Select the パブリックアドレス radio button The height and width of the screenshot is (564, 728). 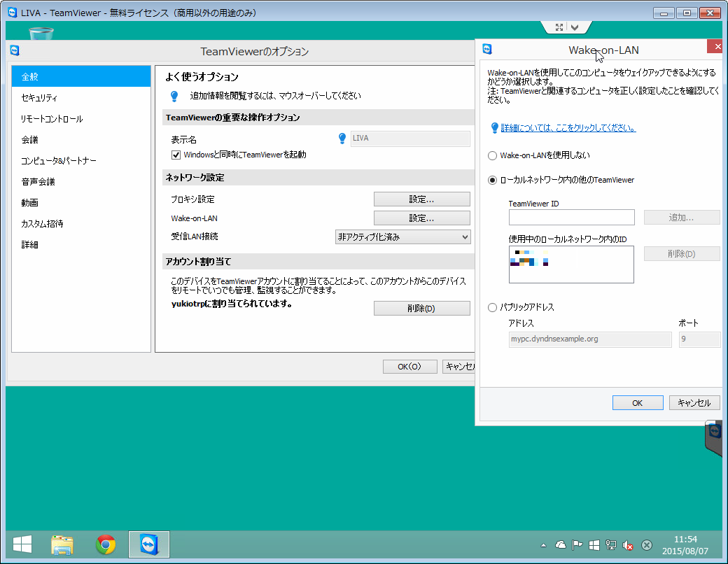[x=493, y=307]
